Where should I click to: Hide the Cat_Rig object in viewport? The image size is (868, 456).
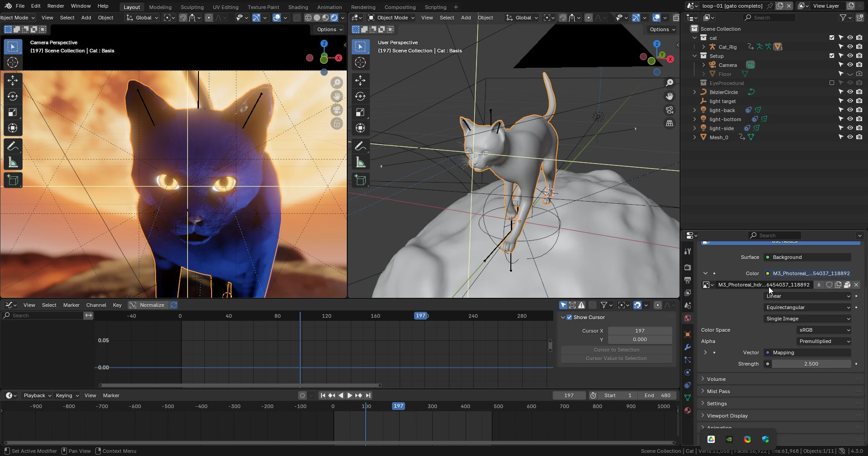850,47
